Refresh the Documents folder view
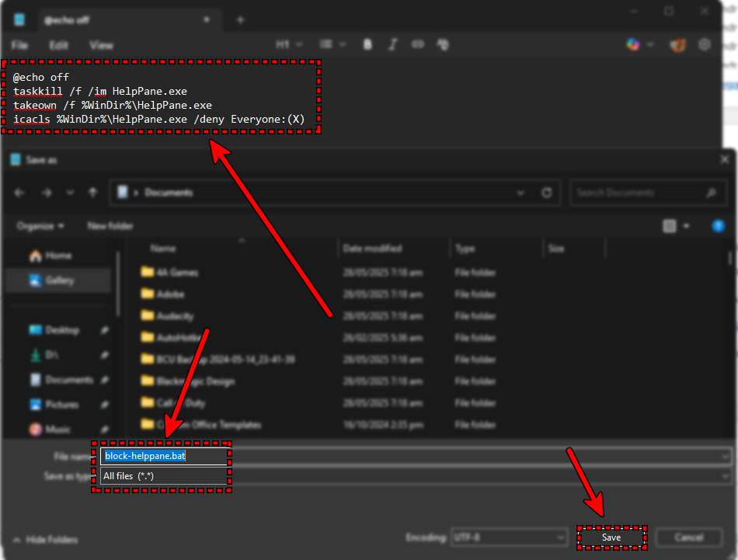 [x=548, y=193]
